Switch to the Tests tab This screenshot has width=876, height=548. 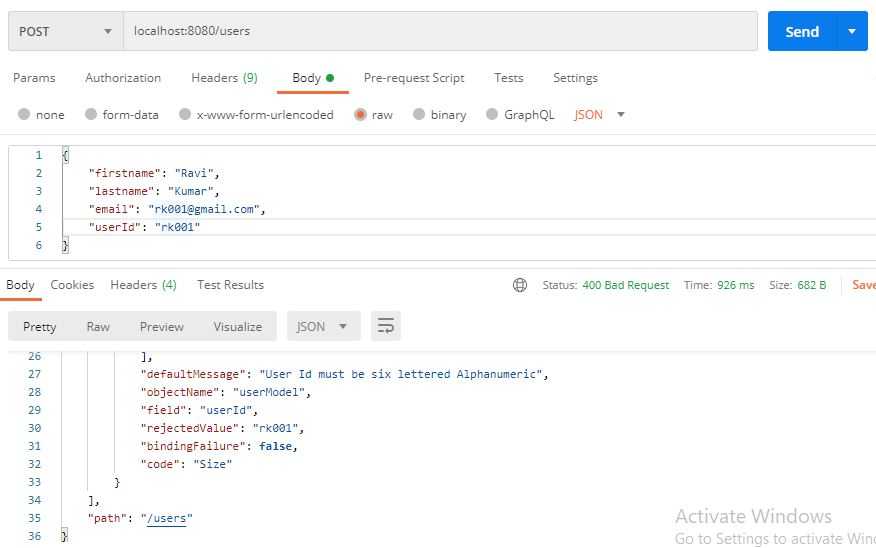[508, 78]
